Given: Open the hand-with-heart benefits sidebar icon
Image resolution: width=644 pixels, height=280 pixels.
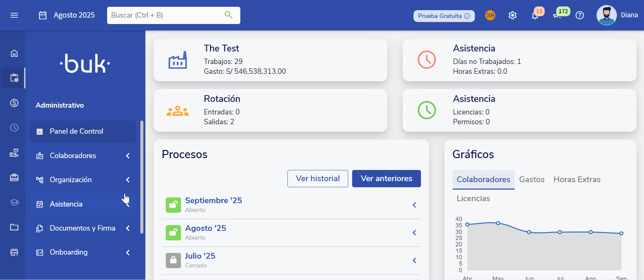Looking at the screenshot, I should click(14, 153).
